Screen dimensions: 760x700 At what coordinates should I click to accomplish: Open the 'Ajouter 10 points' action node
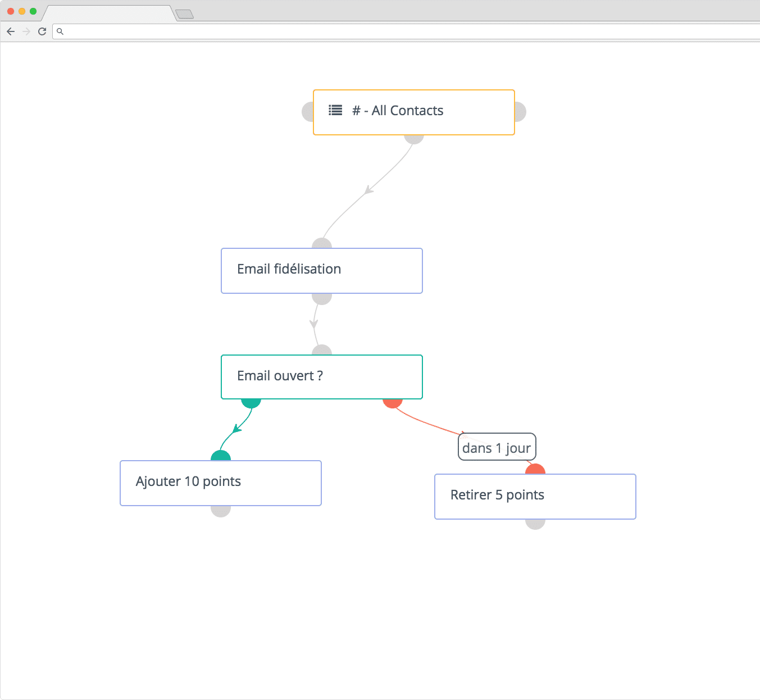click(220, 483)
